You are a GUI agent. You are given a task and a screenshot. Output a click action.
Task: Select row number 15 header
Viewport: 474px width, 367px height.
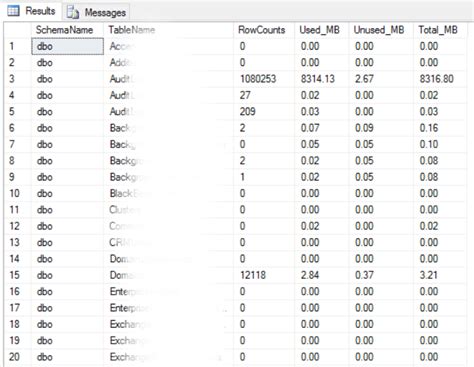pos(17,275)
